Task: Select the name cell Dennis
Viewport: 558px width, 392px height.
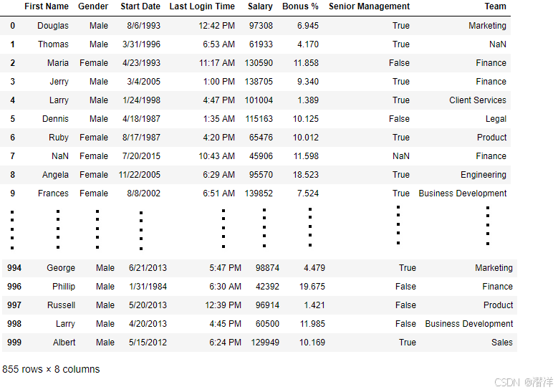Action: tap(56, 119)
